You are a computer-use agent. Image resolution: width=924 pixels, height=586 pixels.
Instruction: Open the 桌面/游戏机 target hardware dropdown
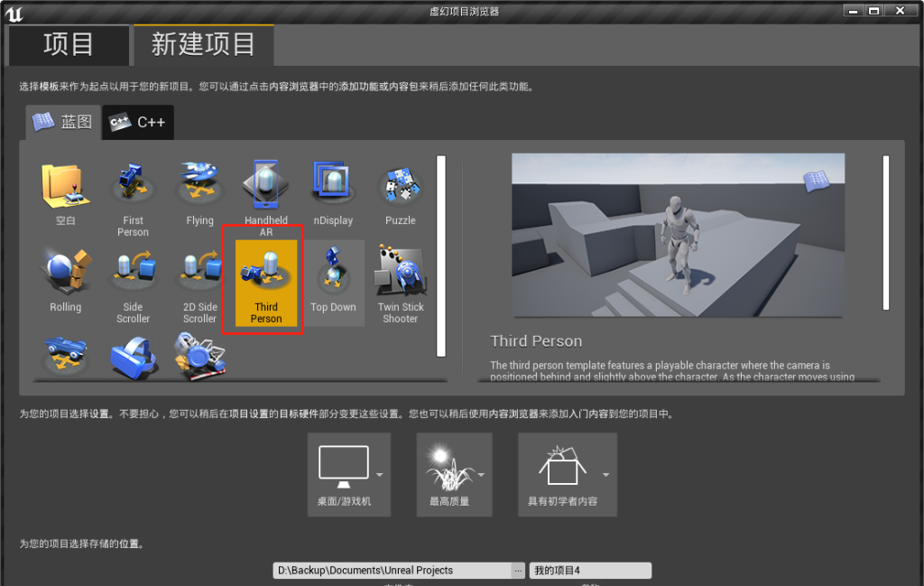349,475
